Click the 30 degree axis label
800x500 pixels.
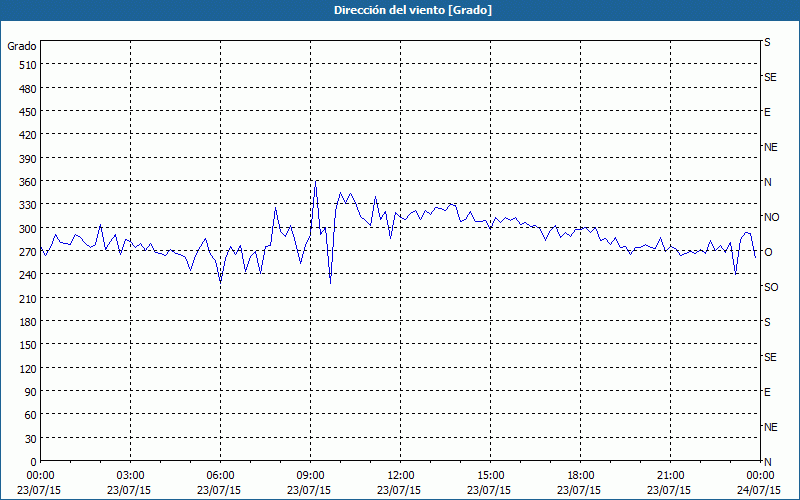coord(31,439)
